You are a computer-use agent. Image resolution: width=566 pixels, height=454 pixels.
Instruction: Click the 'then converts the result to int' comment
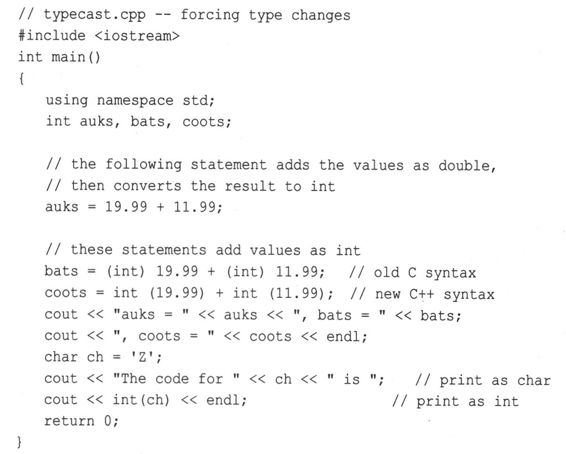tap(190, 186)
